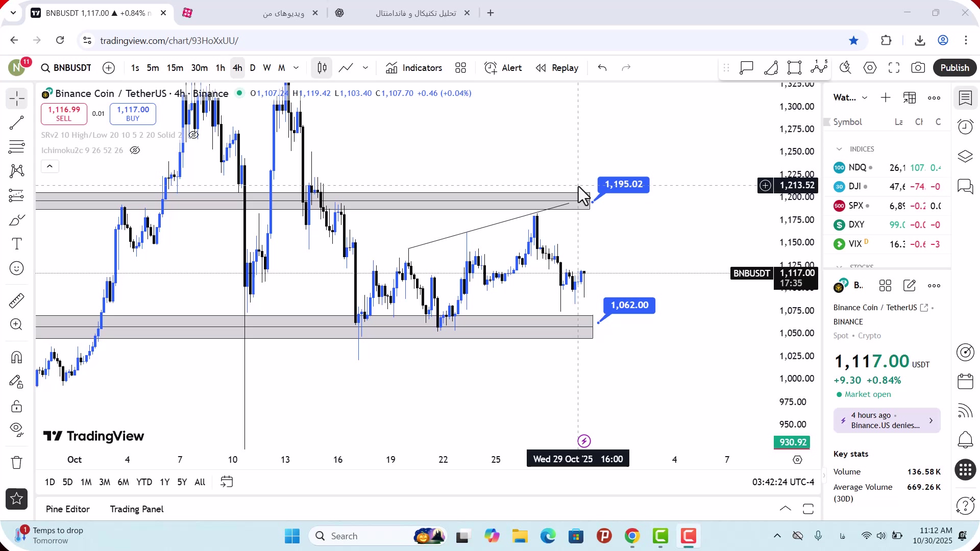Screen dimensions: 980x551
Task: Select NDQ in watchlist
Action: click(x=887, y=168)
